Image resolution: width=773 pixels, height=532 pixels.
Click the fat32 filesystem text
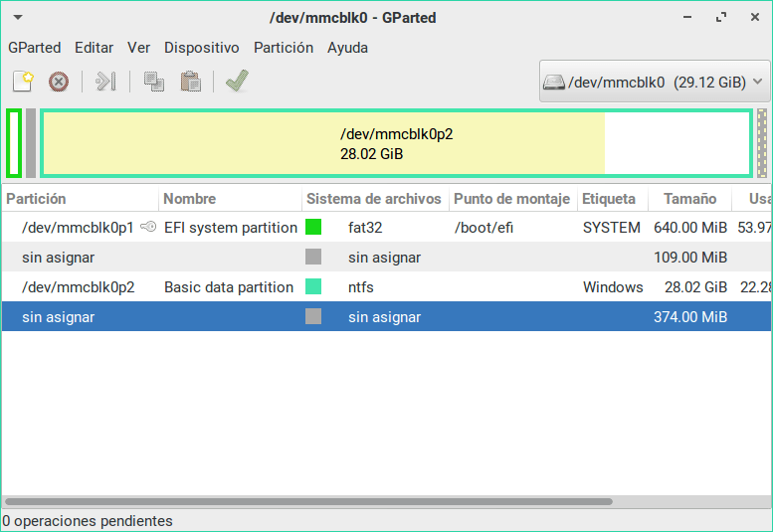(x=365, y=227)
